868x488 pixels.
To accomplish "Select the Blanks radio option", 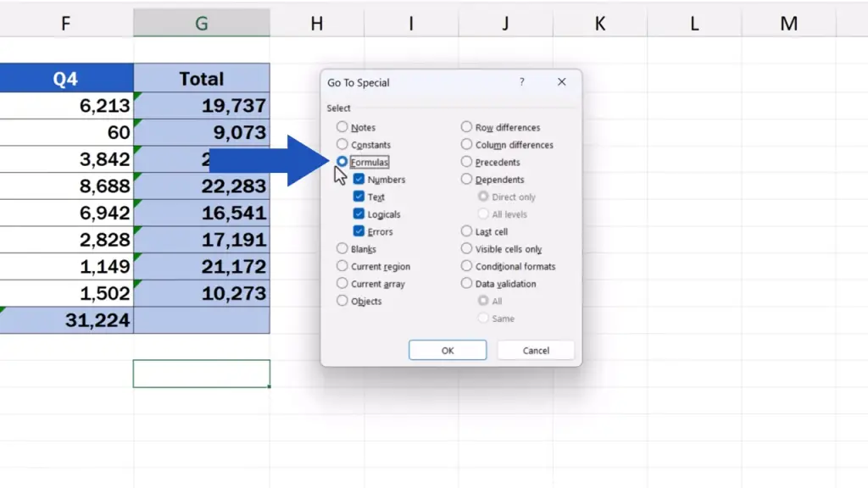I will pyautogui.click(x=342, y=249).
